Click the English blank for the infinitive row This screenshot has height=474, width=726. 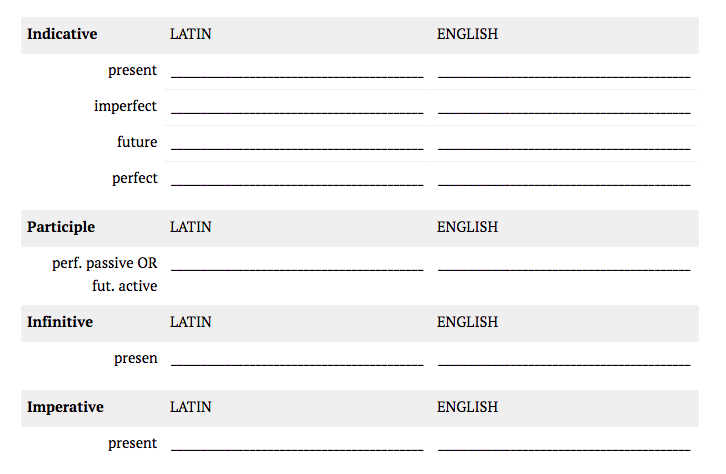point(564,359)
